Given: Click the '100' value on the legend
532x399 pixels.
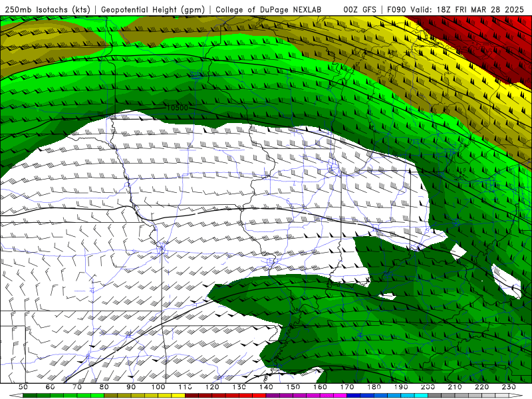Looking at the screenshot, I should [158, 387].
